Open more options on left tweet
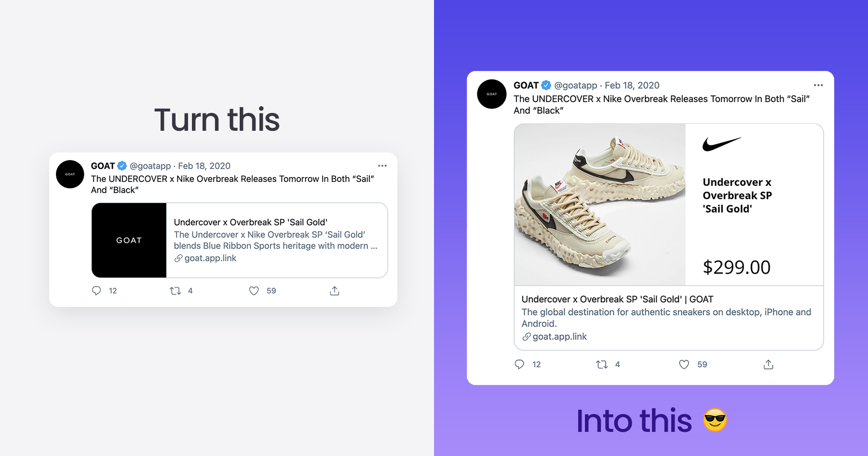Screen dimensions: 868x456 382,166
